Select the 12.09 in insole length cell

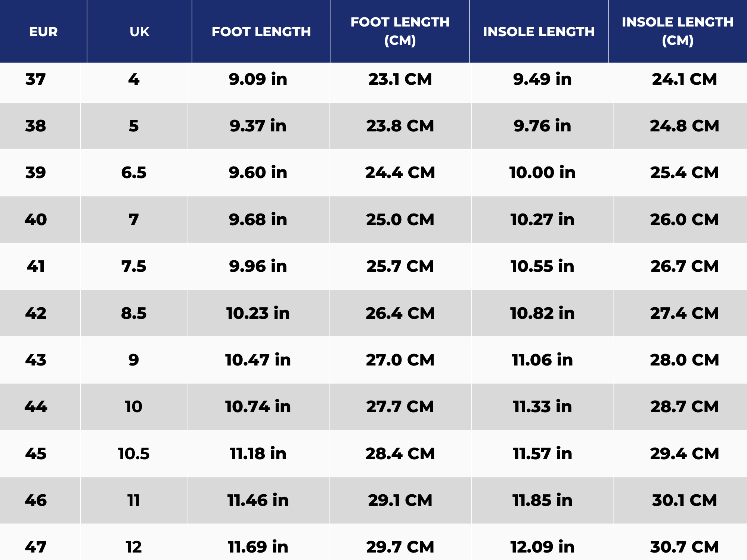coord(542,547)
